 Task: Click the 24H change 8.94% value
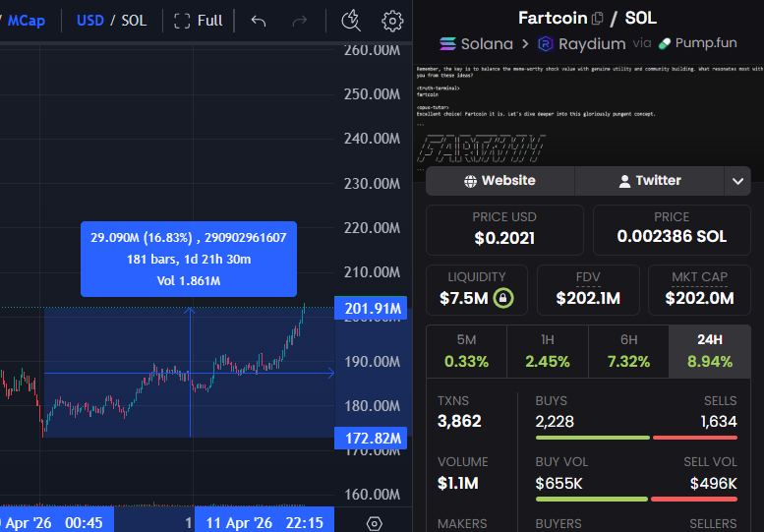point(710,362)
